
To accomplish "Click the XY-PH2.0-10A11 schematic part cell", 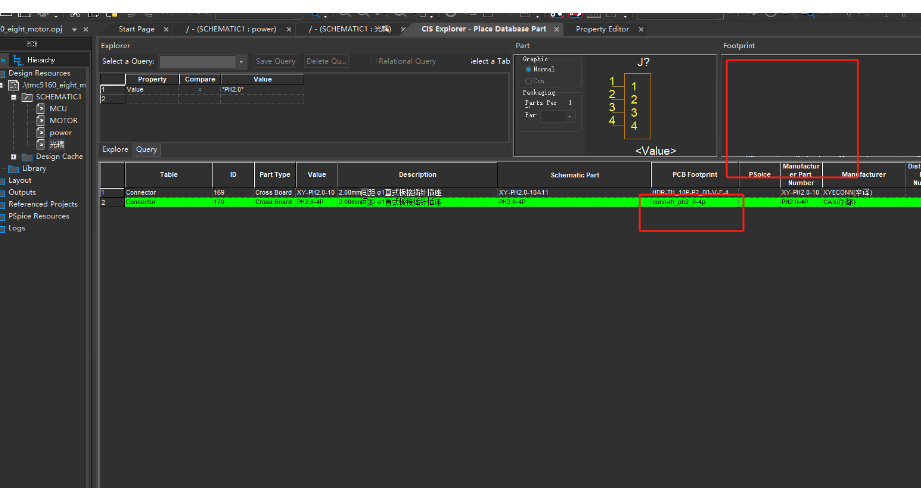I will coord(574,193).
